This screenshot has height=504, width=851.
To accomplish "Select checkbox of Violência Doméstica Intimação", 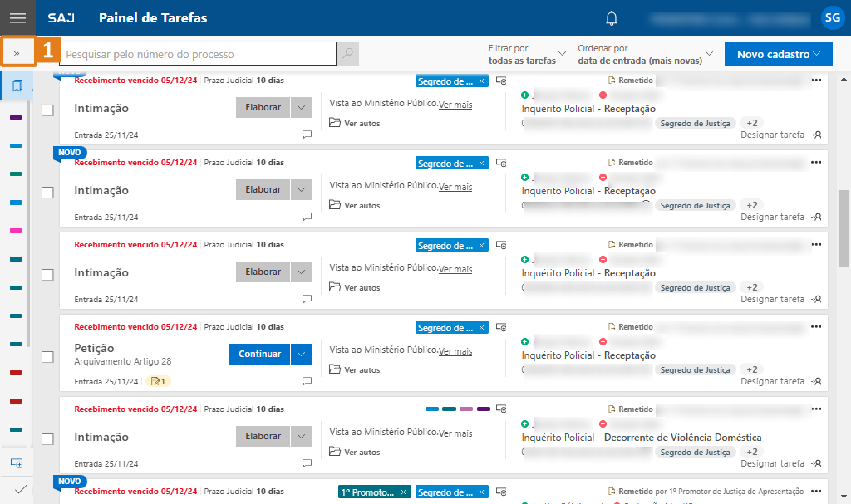I will click(48, 438).
